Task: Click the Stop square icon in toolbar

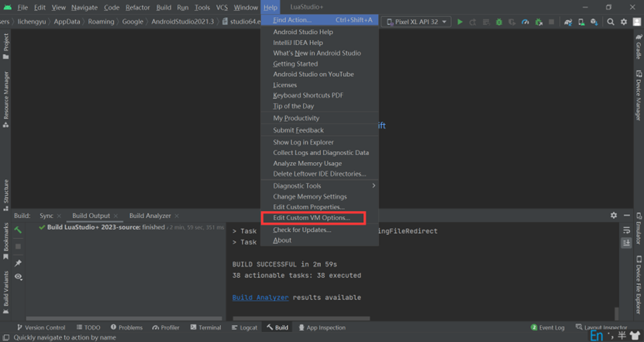Action: [552, 22]
